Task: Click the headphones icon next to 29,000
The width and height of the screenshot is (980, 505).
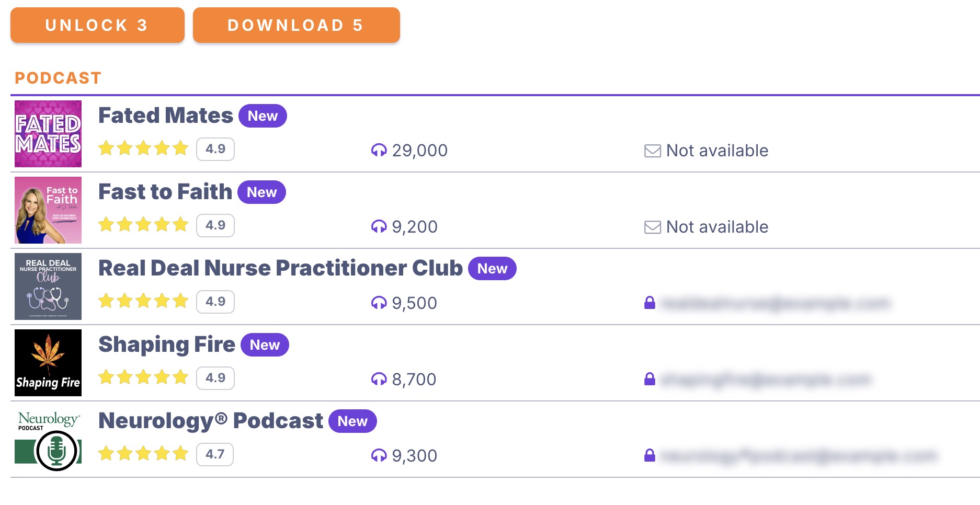Action: click(380, 151)
